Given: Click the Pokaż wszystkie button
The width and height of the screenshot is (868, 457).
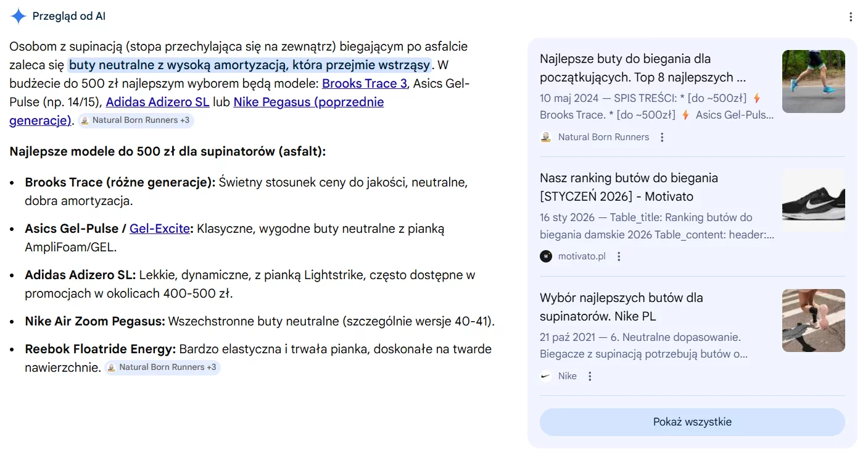Looking at the screenshot, I should pyautogui.click(x=692, y=422).
